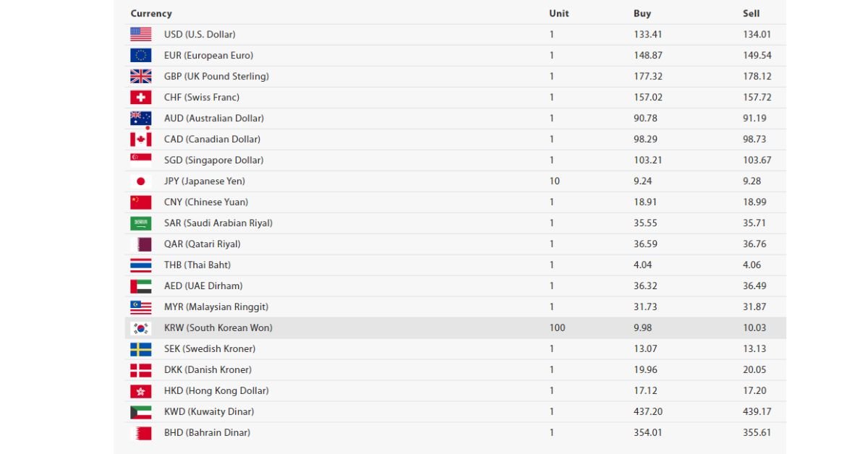Select the Canadian maple leaf flag

[x=141, y=139]
